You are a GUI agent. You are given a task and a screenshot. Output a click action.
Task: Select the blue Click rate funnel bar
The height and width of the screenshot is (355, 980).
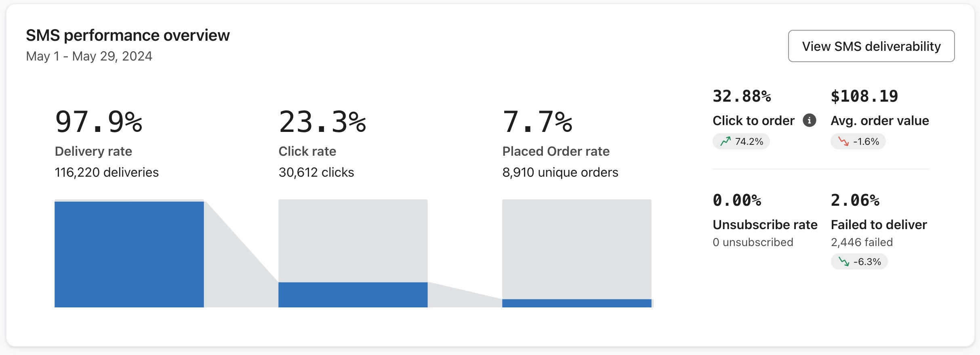353,294
